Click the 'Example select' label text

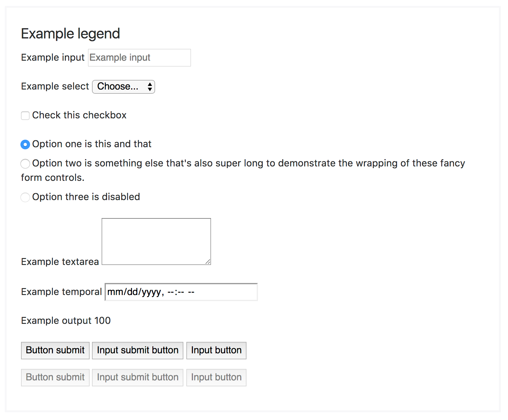[x=55, y=87]
